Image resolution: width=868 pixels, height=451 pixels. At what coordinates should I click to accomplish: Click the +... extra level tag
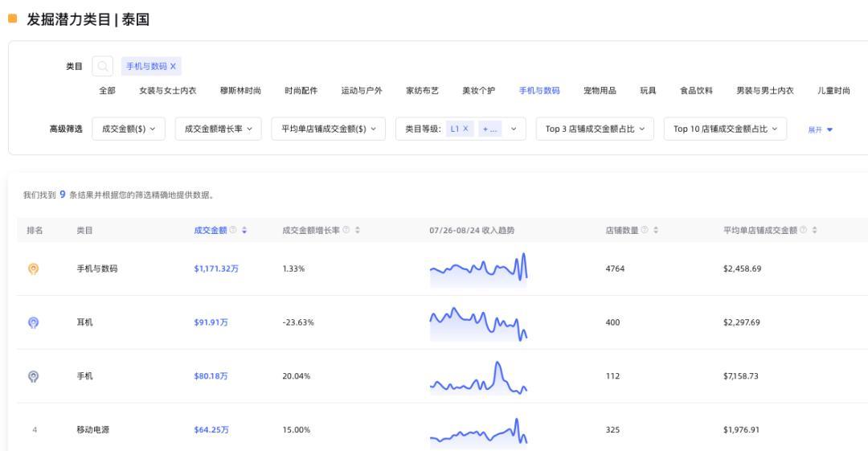(490, 129)
